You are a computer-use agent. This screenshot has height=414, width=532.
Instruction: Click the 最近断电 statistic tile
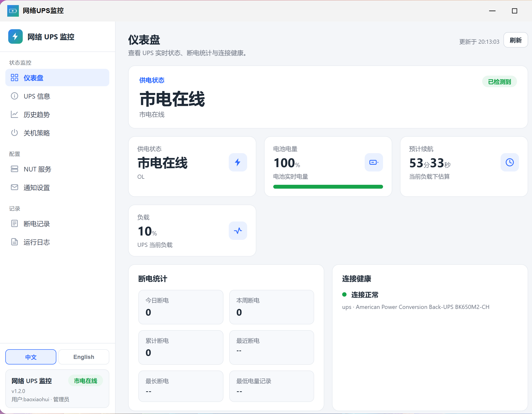272,347
